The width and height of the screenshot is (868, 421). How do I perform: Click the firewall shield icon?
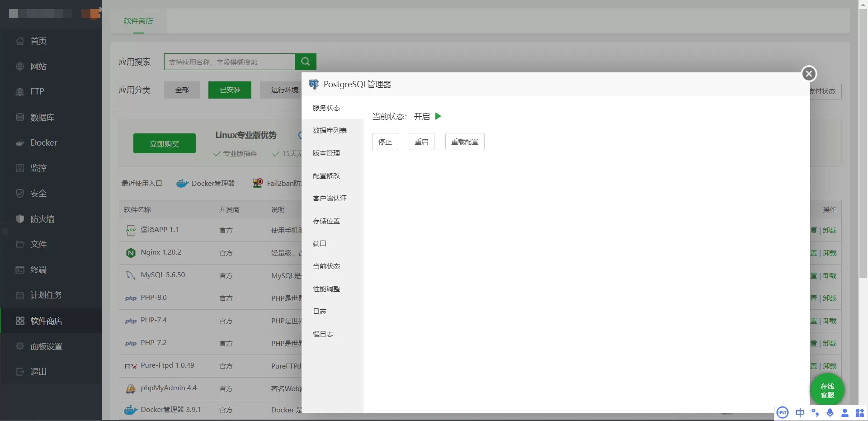coord(20,219)
